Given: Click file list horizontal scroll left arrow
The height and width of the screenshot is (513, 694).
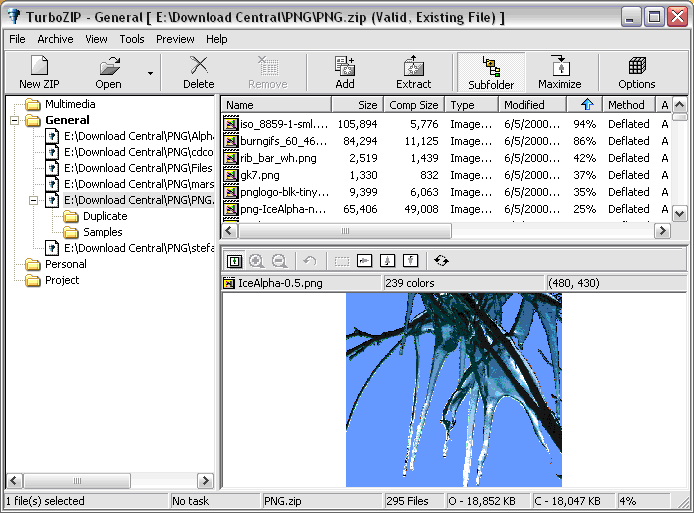Looking at the screenshot, I should [x=229, y=231].
